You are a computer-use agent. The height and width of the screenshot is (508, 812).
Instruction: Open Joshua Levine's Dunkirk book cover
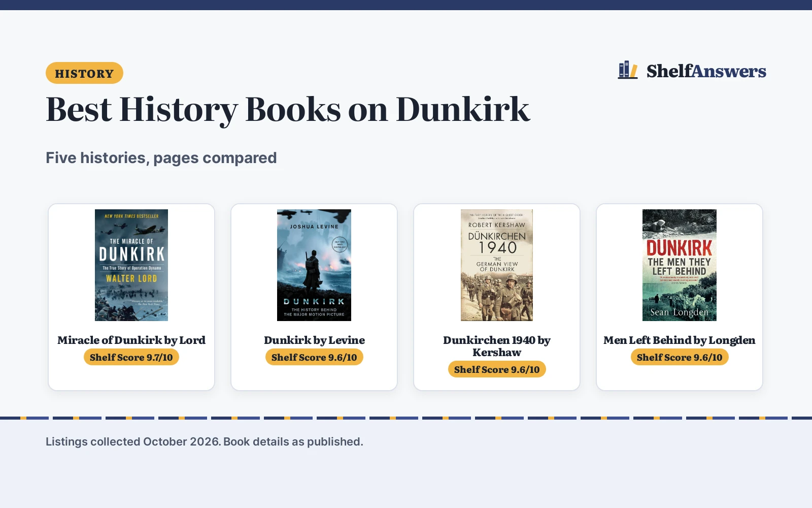pyautogui.click(x=314, y=265)
